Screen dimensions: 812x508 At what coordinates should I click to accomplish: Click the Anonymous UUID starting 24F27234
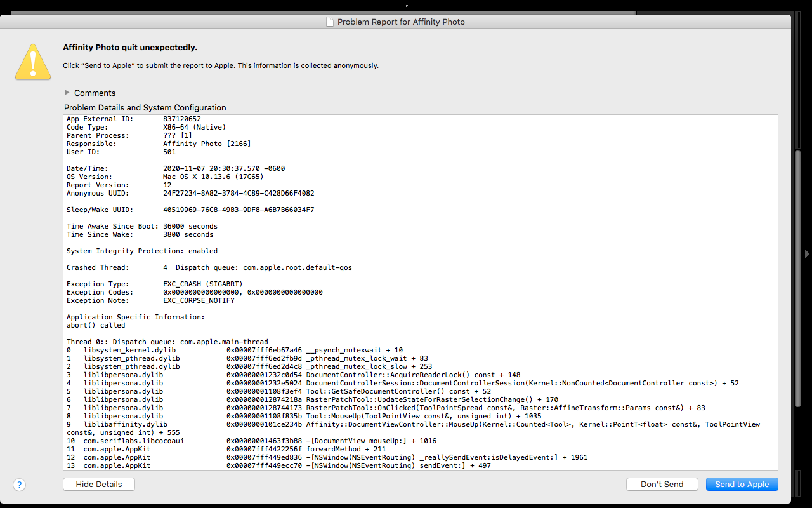tap(239, 193)
